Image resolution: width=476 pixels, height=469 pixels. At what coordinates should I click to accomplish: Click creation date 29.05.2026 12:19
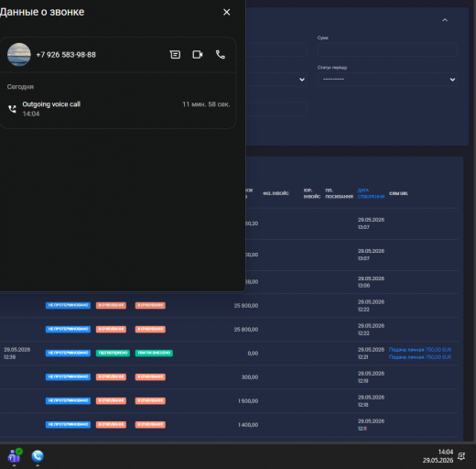click(371, 377)
